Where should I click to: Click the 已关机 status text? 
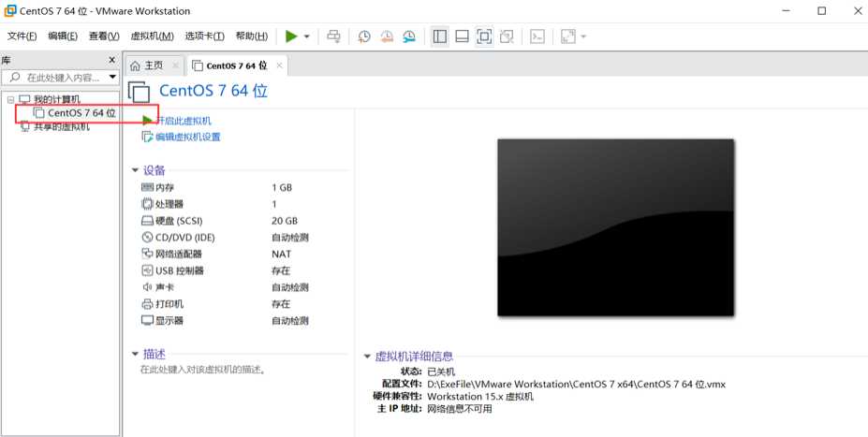pos(441,371)
